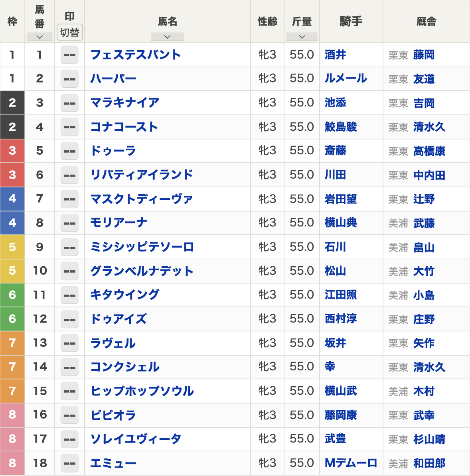Click horse number 13 cell
The width and height of the screenshot is (470, 476).
[39, 343]
